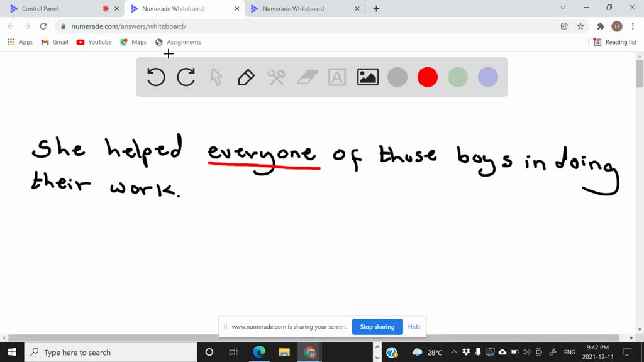Select the eraser tool
The image size is (644, 362).
(307, 77)
